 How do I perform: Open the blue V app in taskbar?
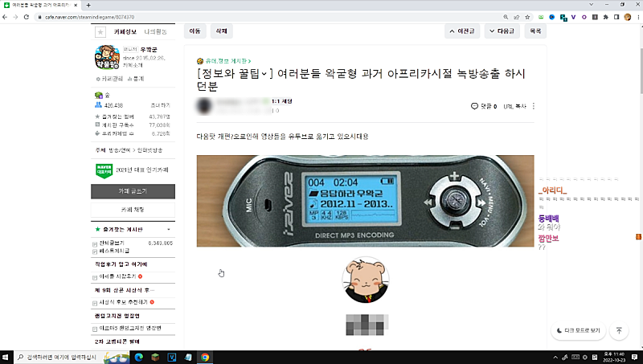(172, 358)
